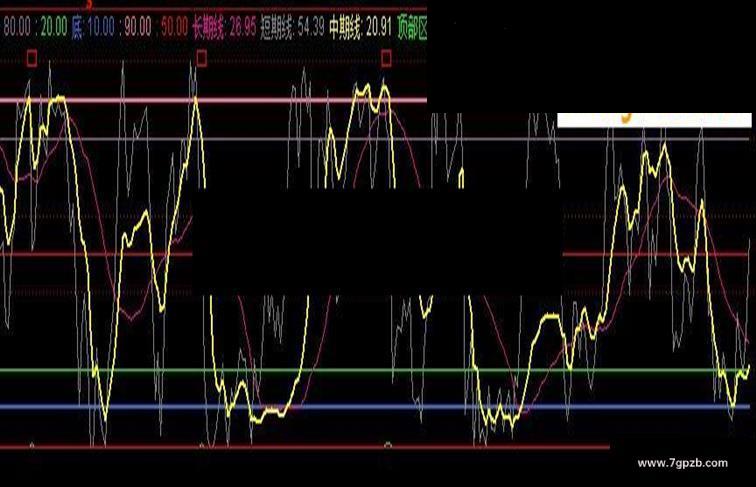Viewport: 756px width, 487px height.
Task: Click the 80.00 level value
Action: pos(16,27)
